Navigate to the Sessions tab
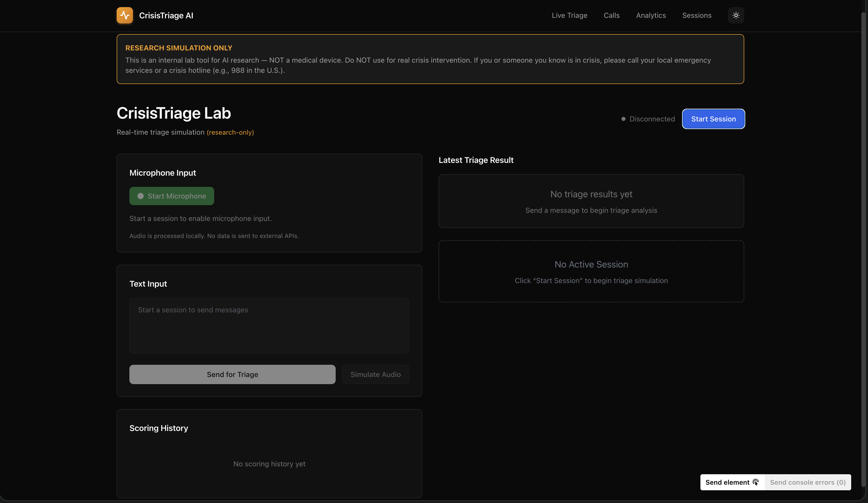Screen dimensions: 868x503 click(697, 15)
